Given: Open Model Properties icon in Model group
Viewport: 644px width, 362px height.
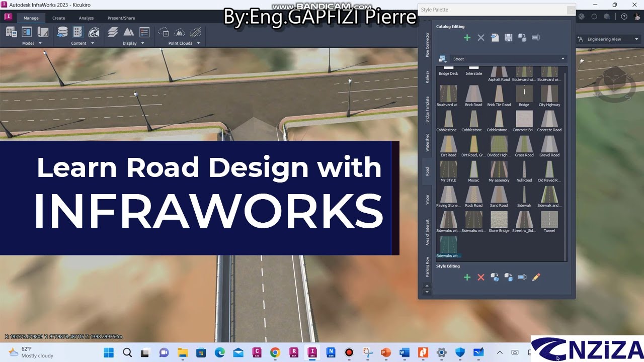Looking at the screenshot, I should (43, 32).
